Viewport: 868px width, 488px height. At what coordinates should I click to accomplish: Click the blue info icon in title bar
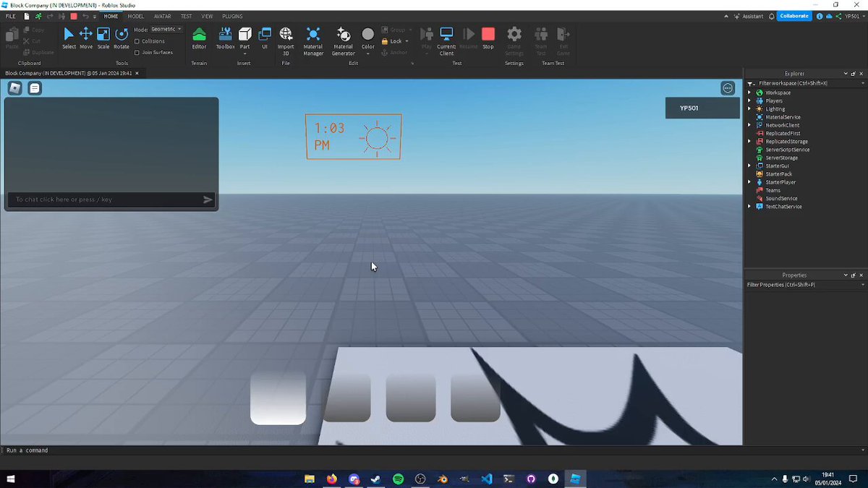click(820, 16)
